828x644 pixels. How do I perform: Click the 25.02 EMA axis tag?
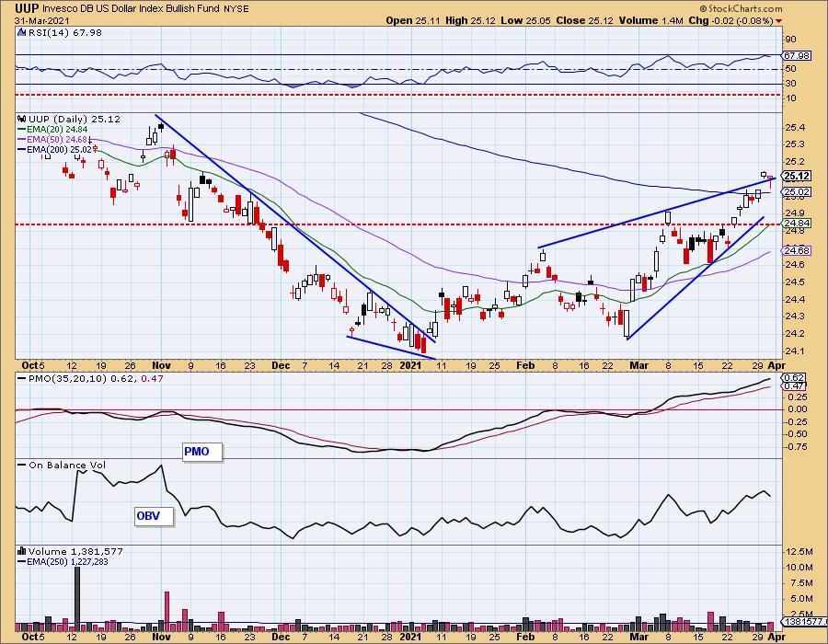point(797,191)
